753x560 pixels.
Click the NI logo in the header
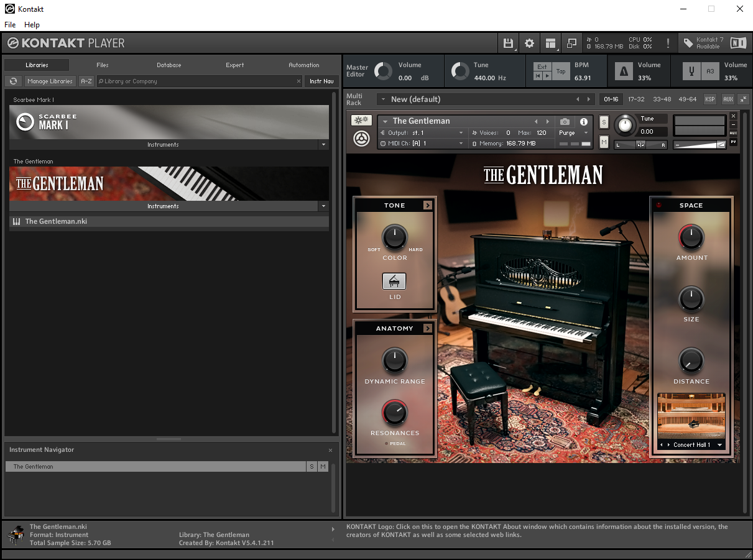tap(738, 43)
